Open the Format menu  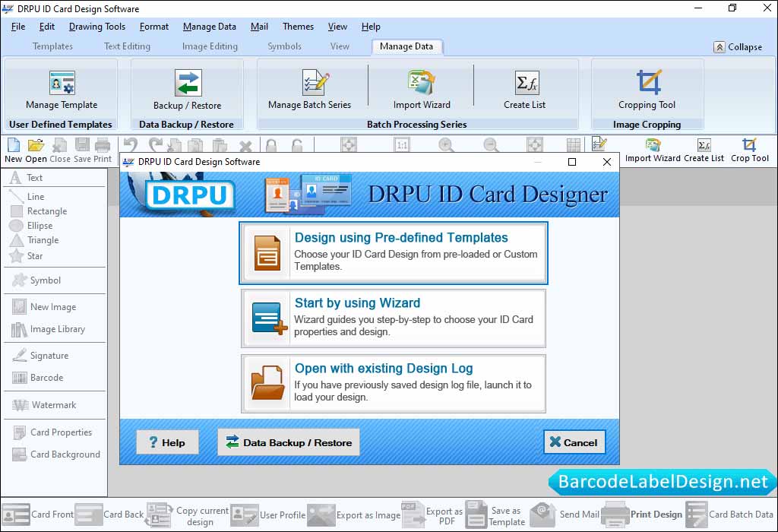coord(153,27)
